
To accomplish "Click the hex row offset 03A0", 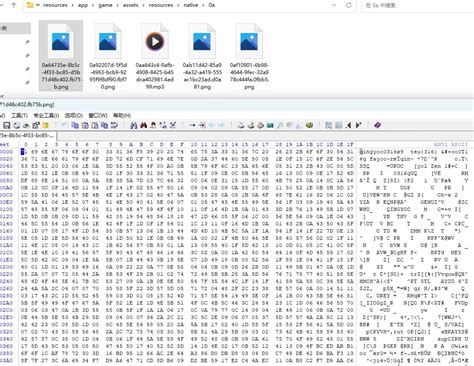I will pos(7,360).
